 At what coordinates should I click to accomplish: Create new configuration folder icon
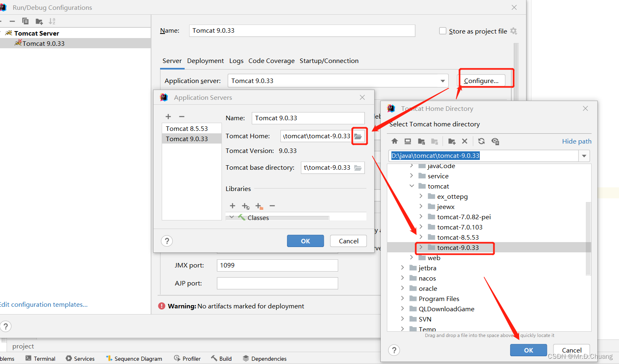tap(39, 21)
